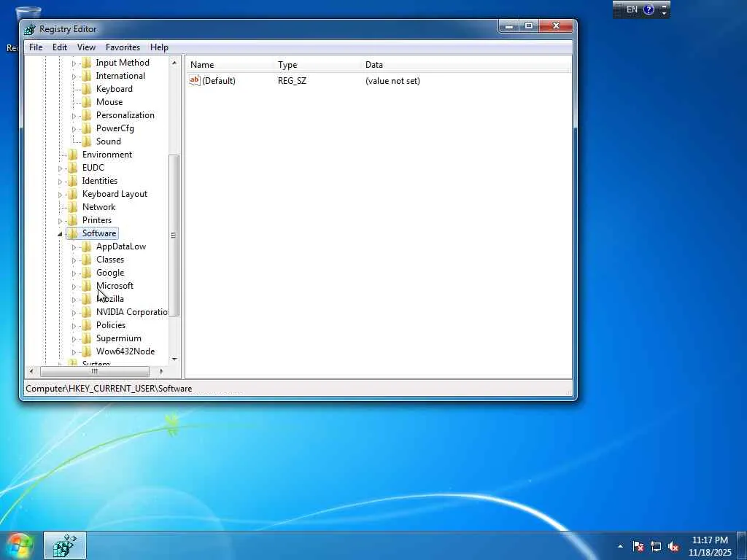Select the REG_SZ type cell
Screen dimensions: 747x560
[x=292, y=80]
